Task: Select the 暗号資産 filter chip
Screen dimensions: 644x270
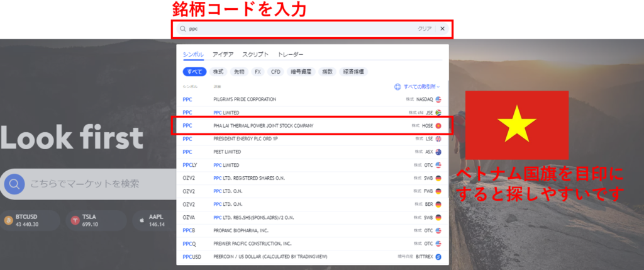Action: [301, 72]
